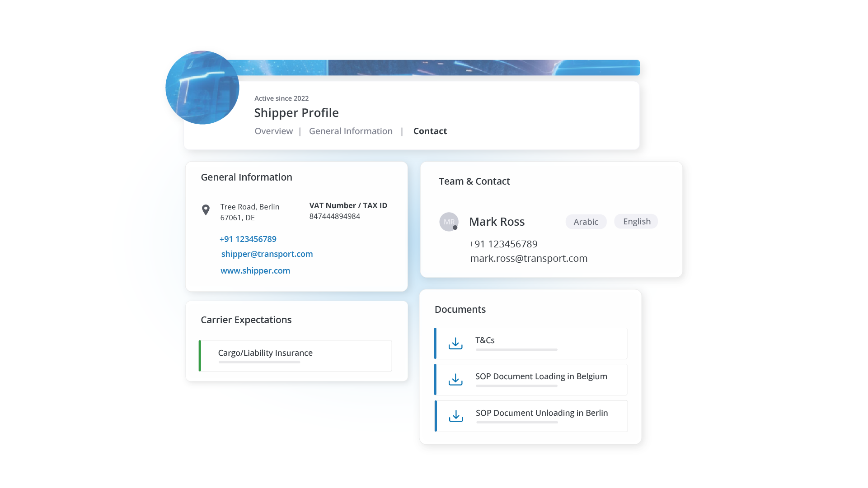Click the progress bar under T&Cs
The image size is (868, 488).
(516, 349)
